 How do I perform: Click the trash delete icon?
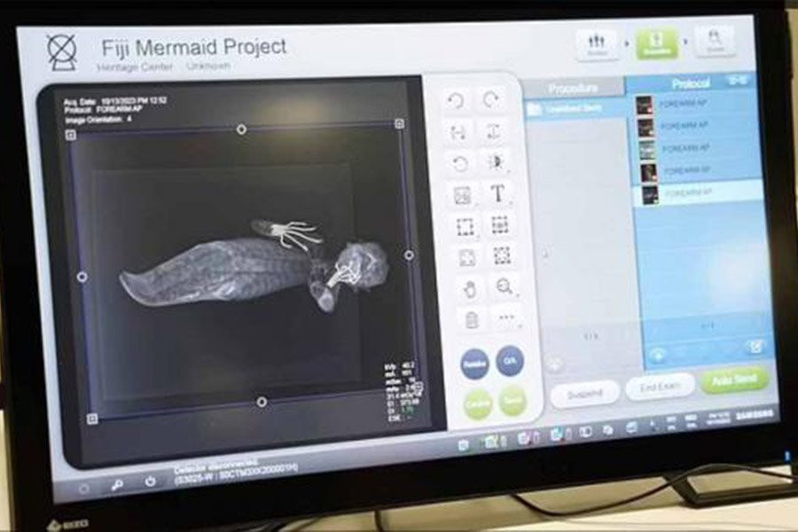click(471, 320)
